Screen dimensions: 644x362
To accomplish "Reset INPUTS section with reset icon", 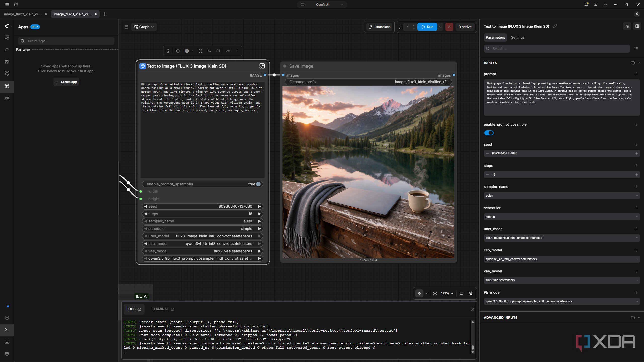I will pyautogui.click(x=633, y=63).
